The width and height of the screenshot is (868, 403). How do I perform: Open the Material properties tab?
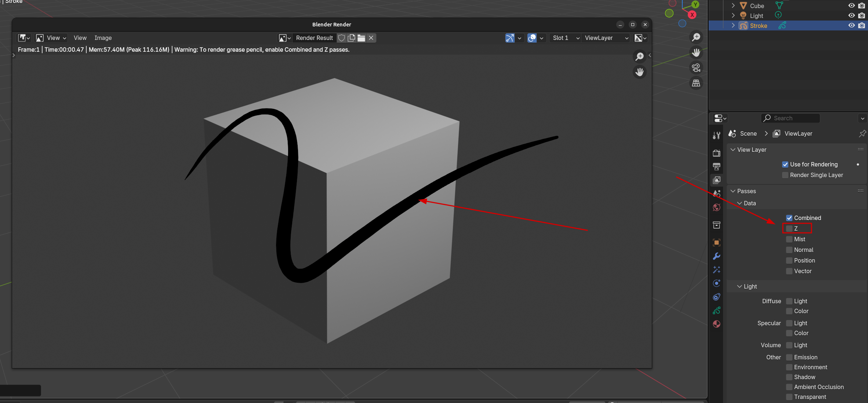(x=716, y=324)
